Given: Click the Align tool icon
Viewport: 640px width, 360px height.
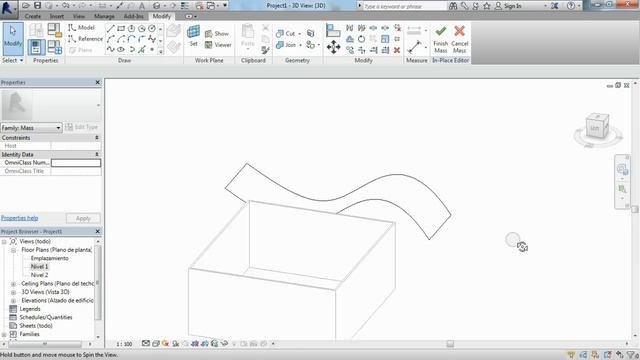Looking at the screenshot, I should [x=333, y=31].
